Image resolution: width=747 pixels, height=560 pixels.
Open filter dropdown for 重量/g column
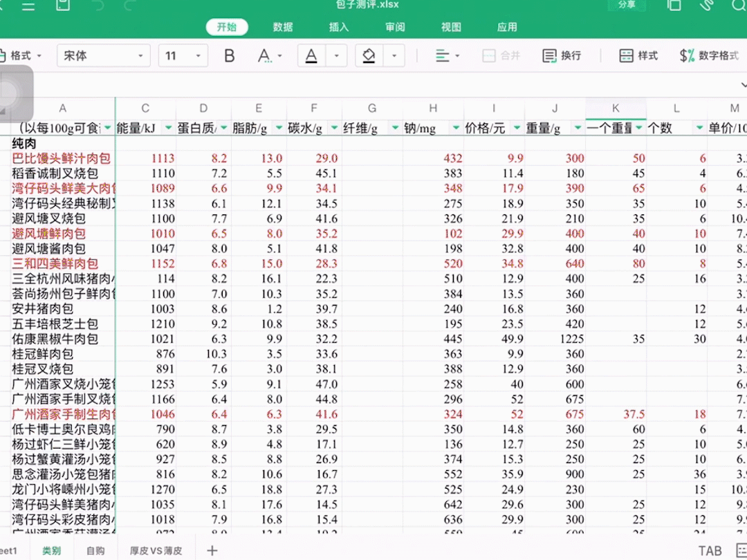click(578, 128)
